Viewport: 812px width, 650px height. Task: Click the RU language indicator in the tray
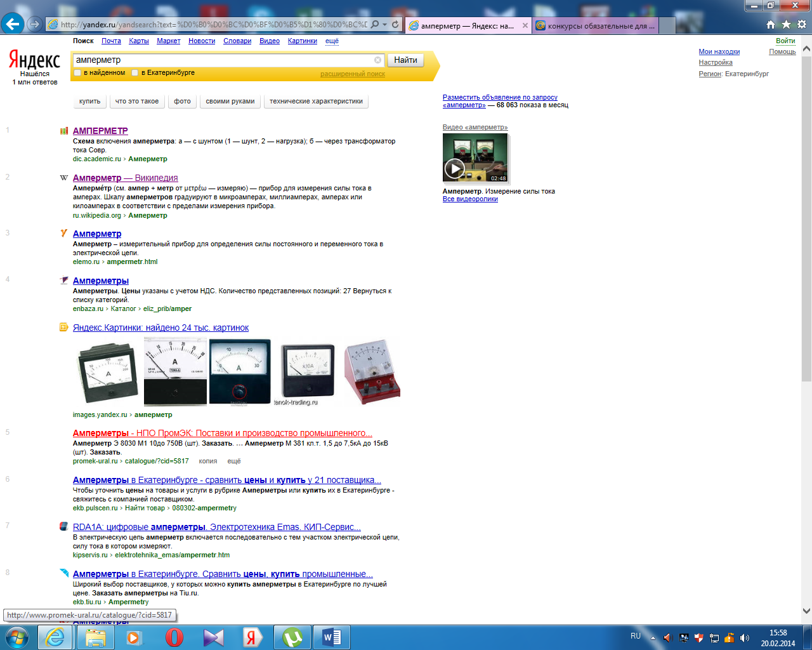pyautogui.click(x=636, y=636)
